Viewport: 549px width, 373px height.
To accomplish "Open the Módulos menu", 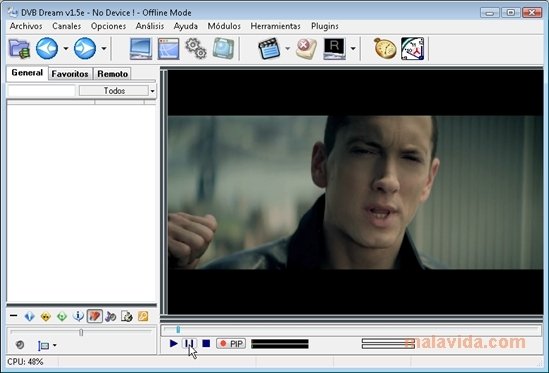I will 224,26.
